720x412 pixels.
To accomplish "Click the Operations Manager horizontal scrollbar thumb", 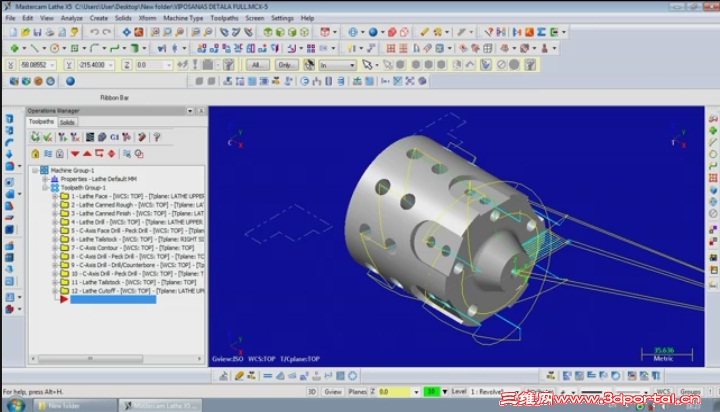I will 90,359.
